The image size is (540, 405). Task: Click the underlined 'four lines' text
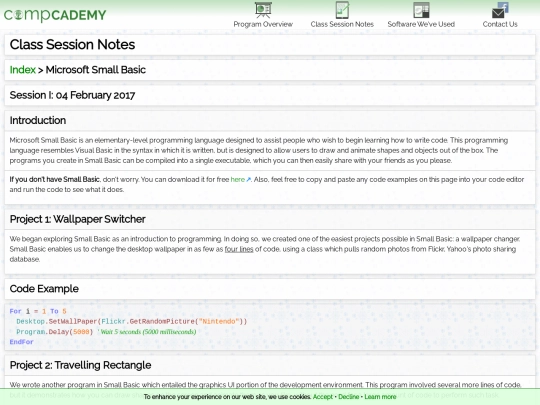239,249
